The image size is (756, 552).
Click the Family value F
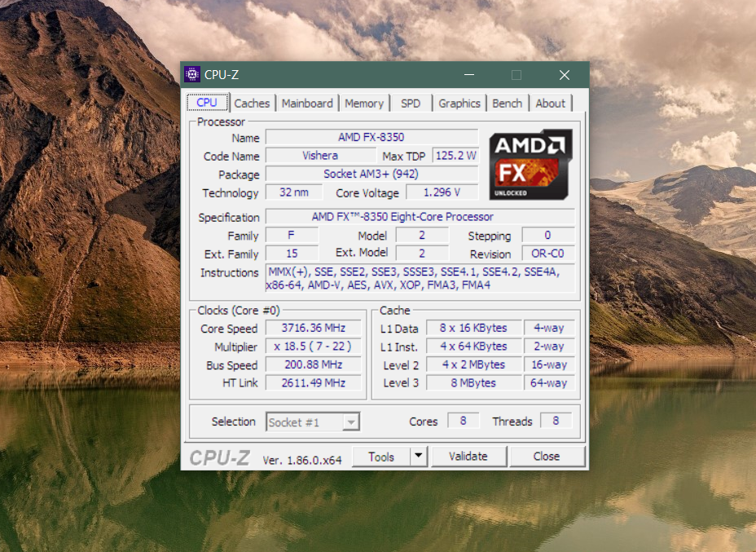tap(292, 235)
